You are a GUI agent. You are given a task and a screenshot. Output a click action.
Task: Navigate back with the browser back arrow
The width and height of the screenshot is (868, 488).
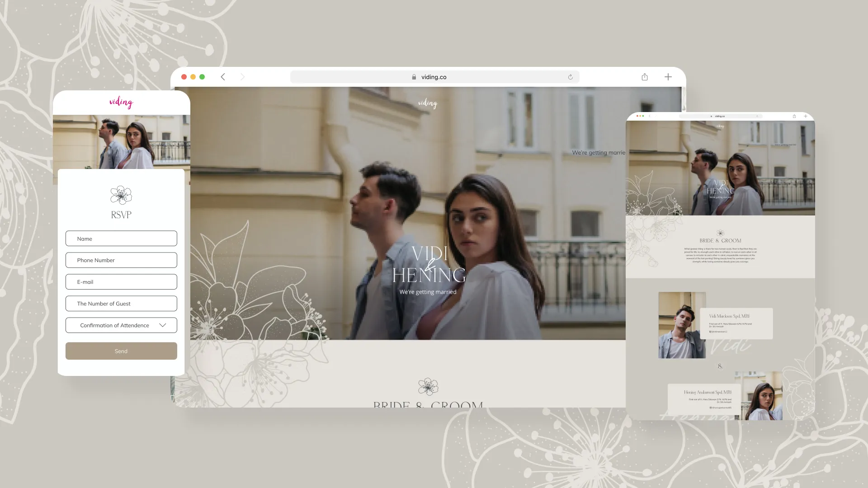pyautogui.click(x=223, y=77)
